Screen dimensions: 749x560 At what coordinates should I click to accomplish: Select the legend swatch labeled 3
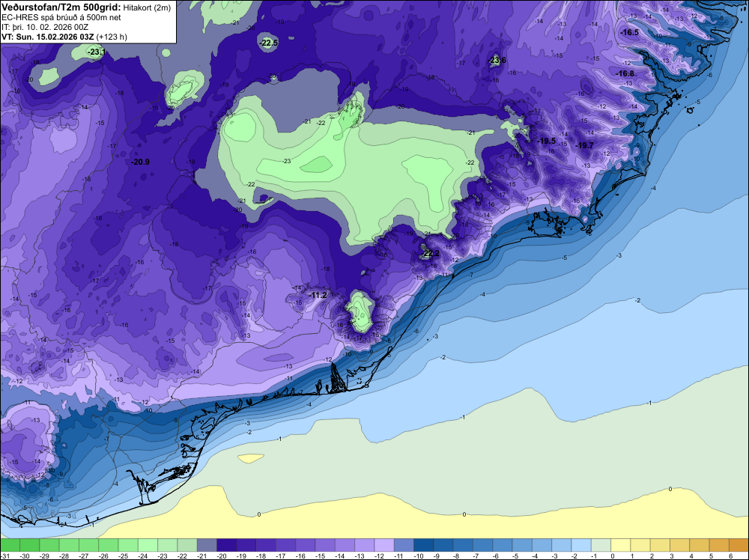coord(680,545)
